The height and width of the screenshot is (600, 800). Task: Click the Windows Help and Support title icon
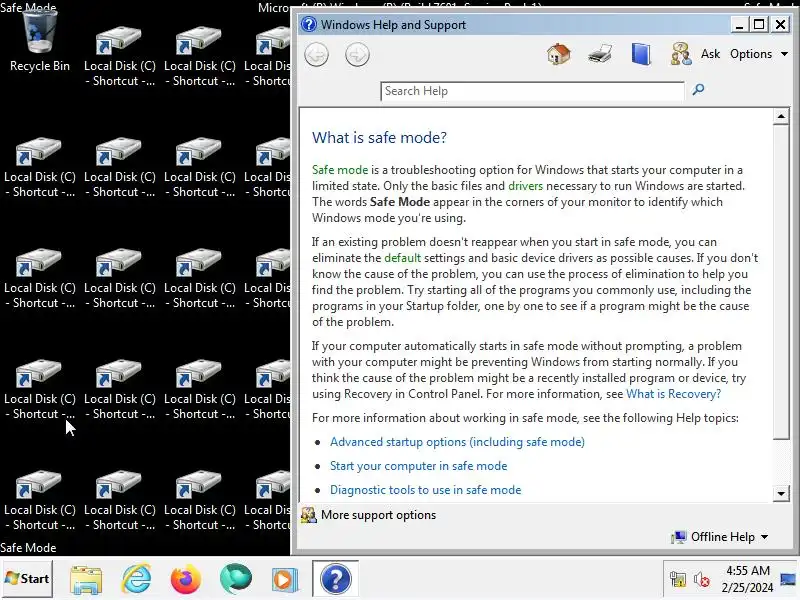(x=309, y=24)
